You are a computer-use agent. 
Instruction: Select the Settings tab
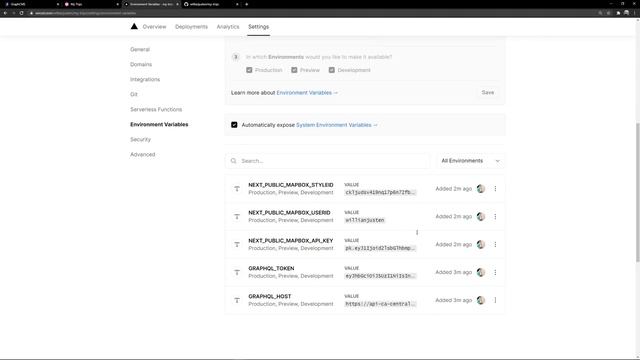point(258,27)
